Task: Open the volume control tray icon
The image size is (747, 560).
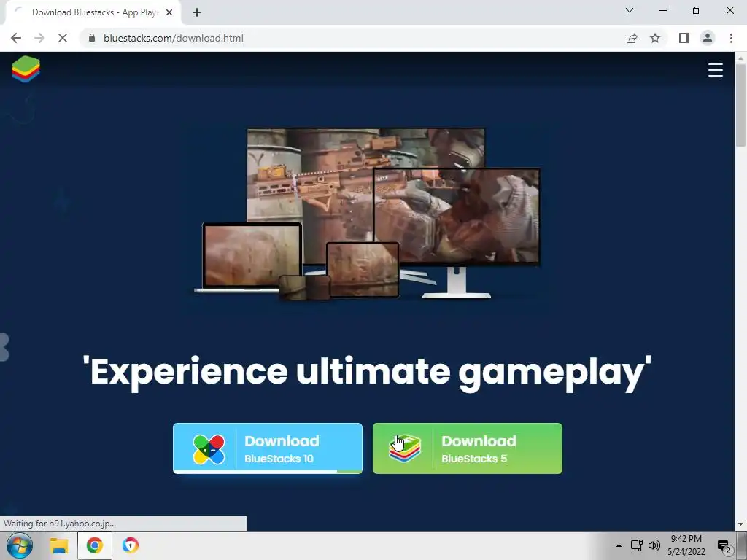Action: 654,545
